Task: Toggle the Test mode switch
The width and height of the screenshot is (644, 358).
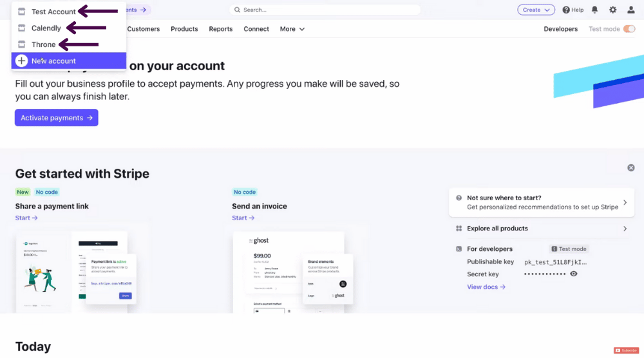Action: pos(629,29)
